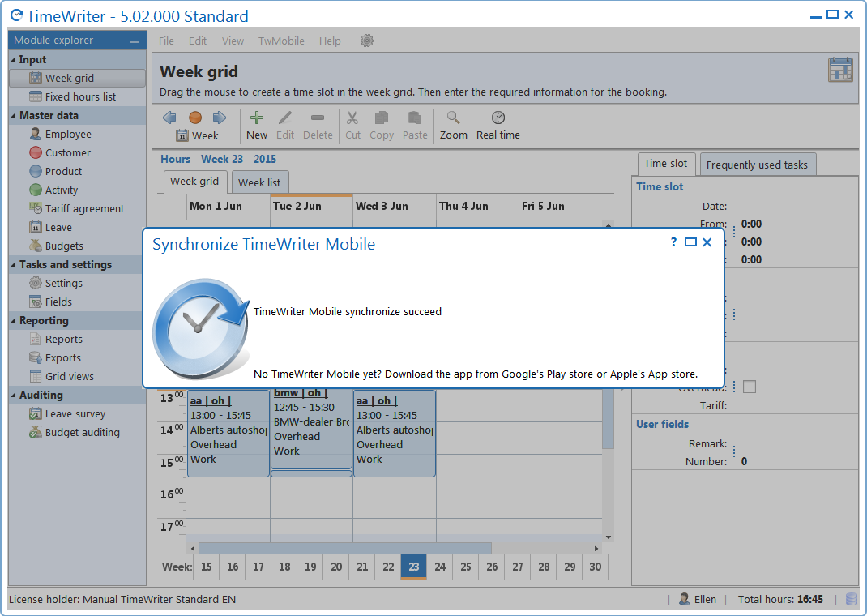Select Monday 13:00 aa | oh booking
Screen dimensions: 867x616
[x=228, y=434]
